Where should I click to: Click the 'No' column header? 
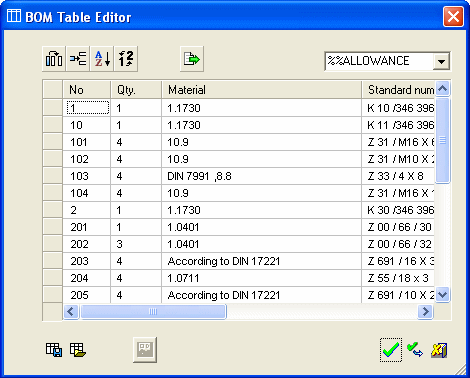[87, 90]
